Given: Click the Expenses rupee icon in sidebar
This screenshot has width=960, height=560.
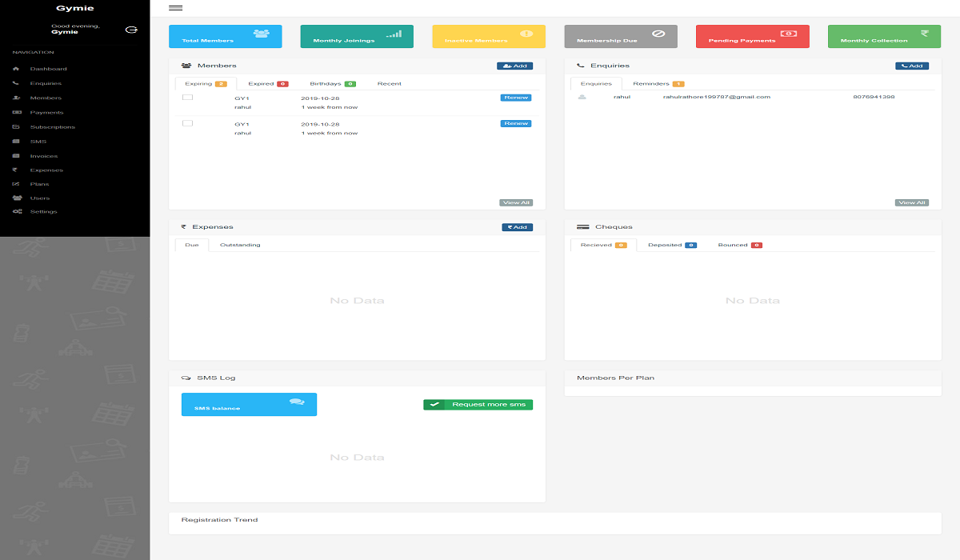Looking at the screenshot, I should 15,170.
